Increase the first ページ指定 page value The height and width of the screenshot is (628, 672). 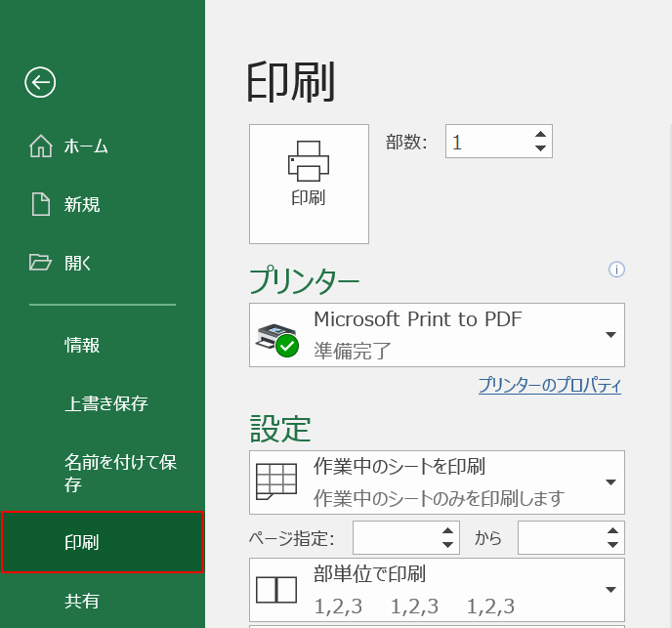(448, 530)
